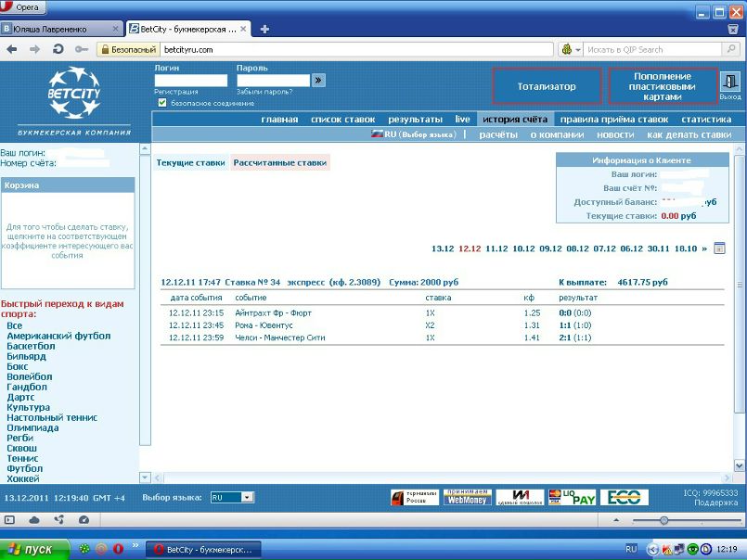This screenshot has height=560, width=747.
Task: Click the LiqPay payment logo
Action: (x=572, y=498)
